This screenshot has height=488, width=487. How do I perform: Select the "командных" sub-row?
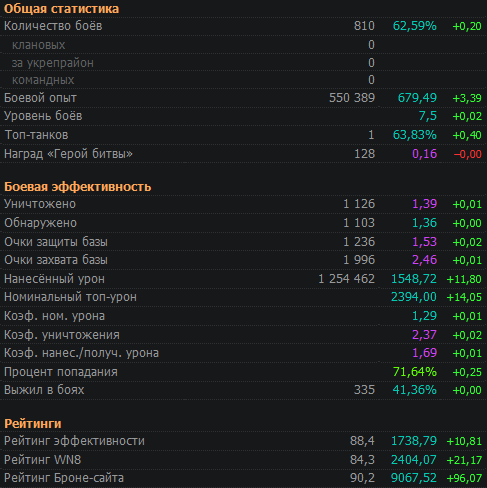243,80
